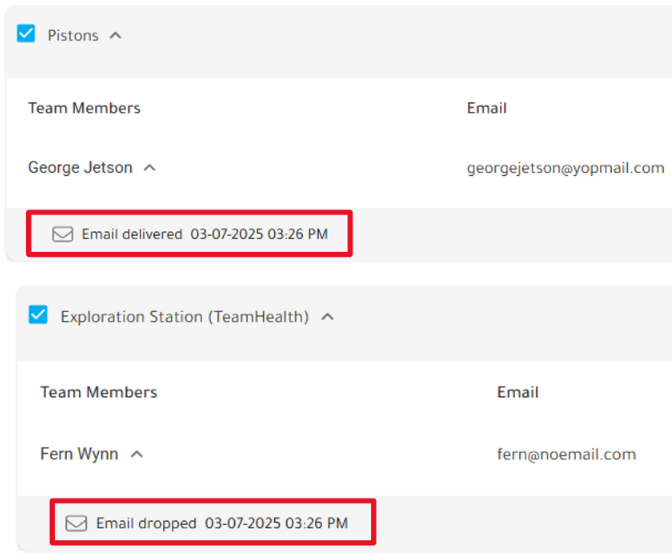Click the Email dropped status text
The image size is (672, 556).
[x=146, y=523]
